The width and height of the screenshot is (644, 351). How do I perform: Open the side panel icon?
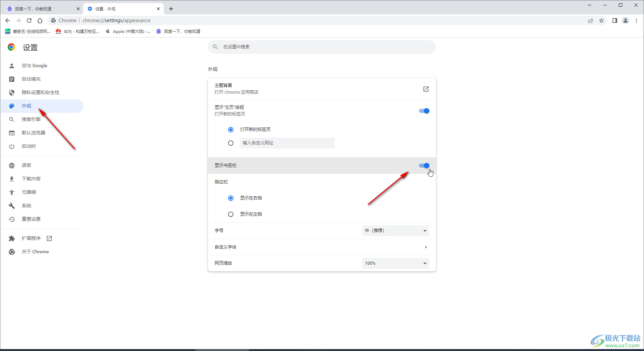click(614, 20)
